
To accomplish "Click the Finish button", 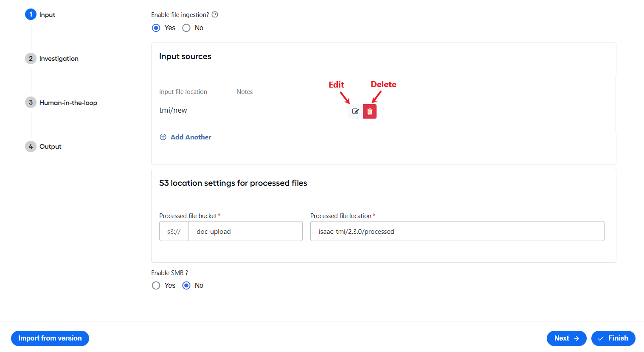I will pyautogui.click(x=613, y=338).
